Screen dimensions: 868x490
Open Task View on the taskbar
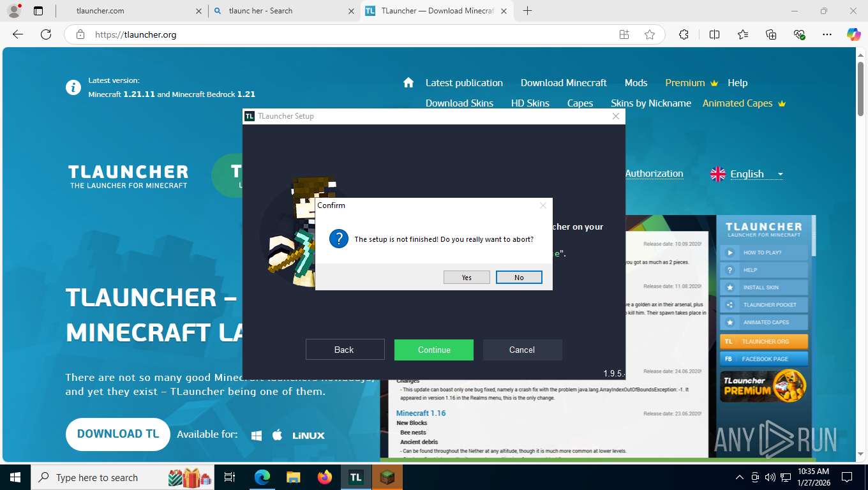click(230, 477)
